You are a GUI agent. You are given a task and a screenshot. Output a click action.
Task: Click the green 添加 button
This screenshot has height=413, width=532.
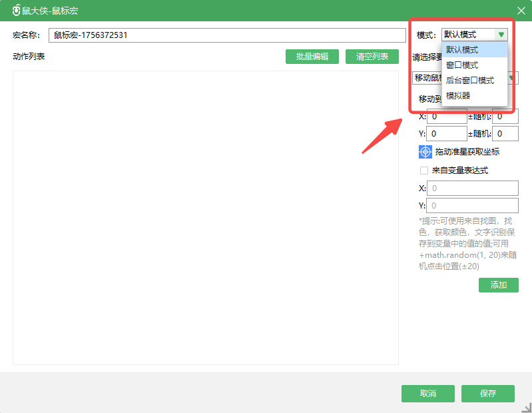pyautogui.click(x=498, y=285)
